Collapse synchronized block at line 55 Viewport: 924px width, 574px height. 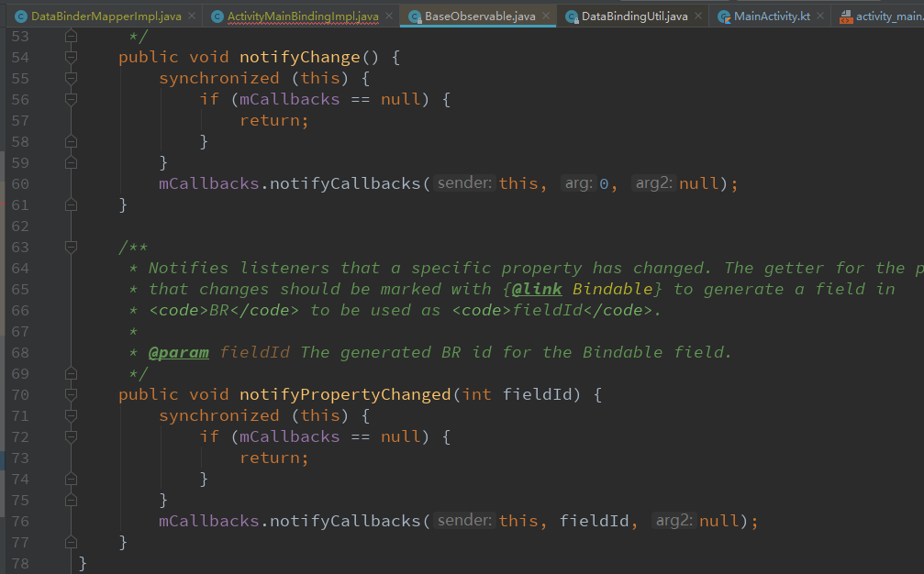click(71, 78)
